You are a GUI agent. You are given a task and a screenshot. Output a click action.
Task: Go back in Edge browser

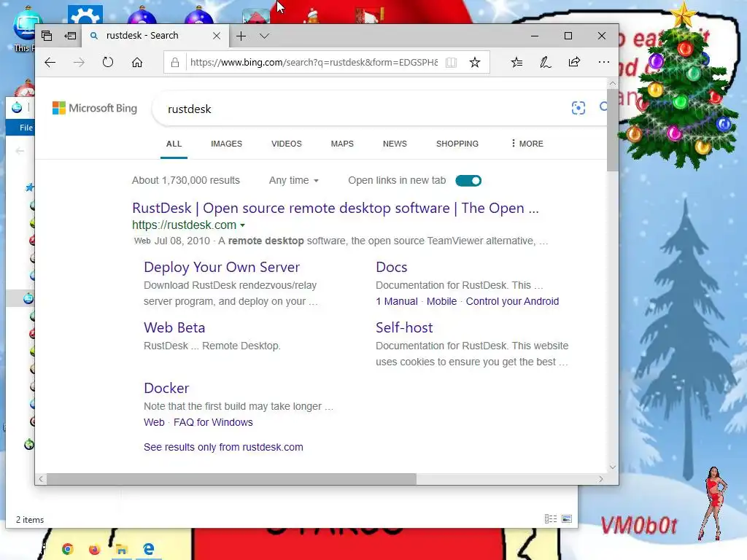point(50,63)
